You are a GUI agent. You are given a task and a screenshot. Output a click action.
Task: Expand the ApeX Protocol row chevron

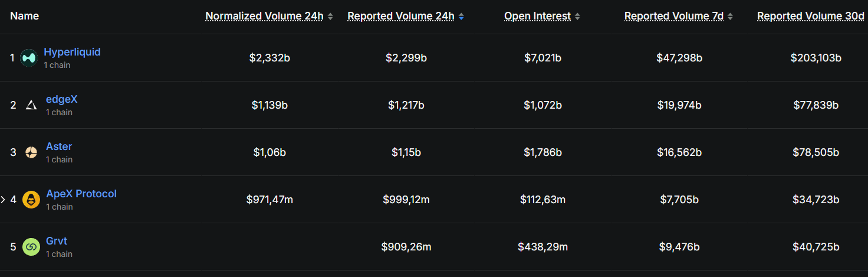point(4,200)
